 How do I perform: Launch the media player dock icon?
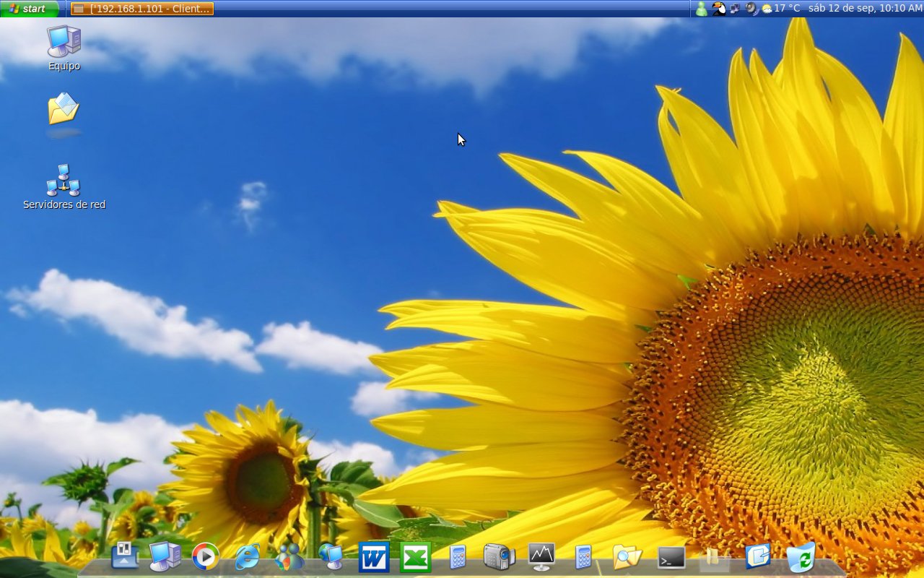pos(206,556)
